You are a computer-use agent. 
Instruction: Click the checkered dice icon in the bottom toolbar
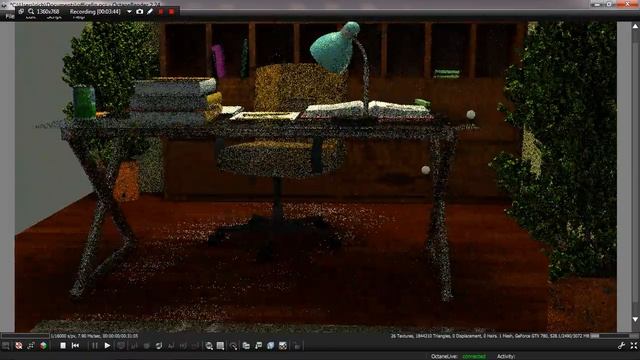point(283,346)
